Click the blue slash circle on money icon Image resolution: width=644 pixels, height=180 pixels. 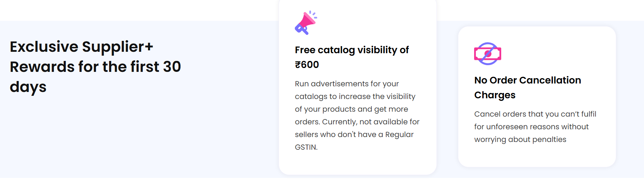(x=487, y=54)
